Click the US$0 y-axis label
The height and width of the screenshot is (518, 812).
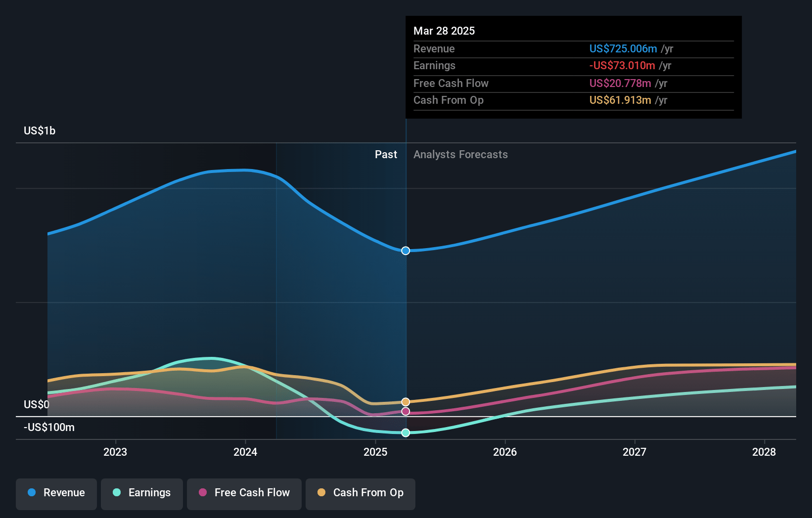coord(37,404)
